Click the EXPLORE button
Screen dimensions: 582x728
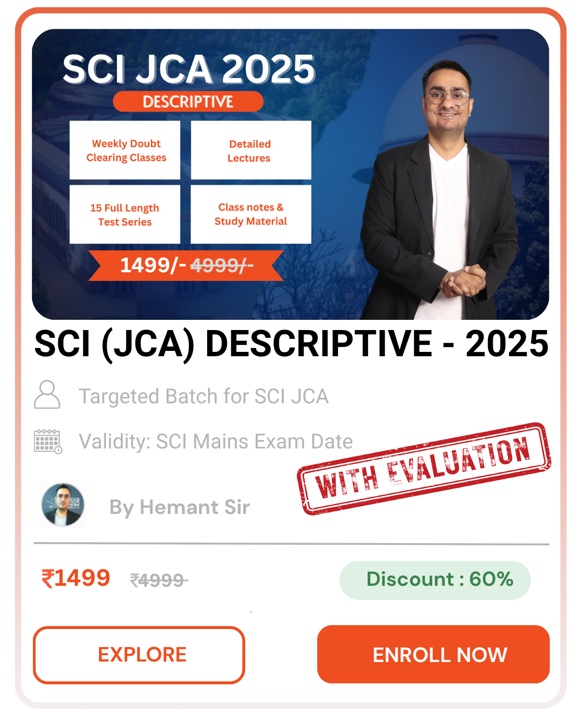pyautogui.click(x=139, y=655)
